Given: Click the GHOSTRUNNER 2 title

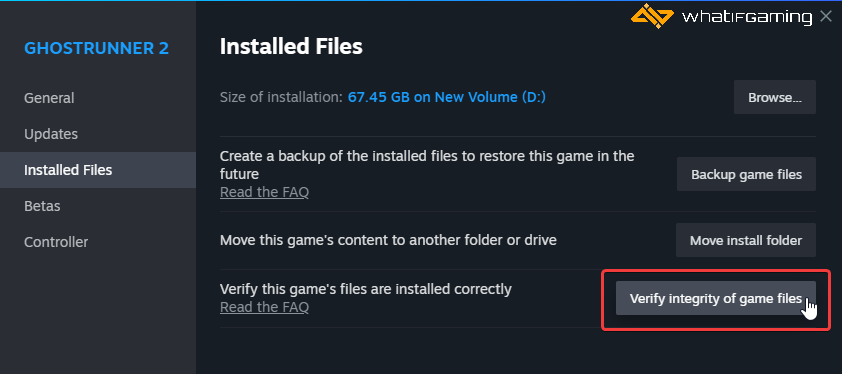Looking at the screenshot, I should point(97,49).
